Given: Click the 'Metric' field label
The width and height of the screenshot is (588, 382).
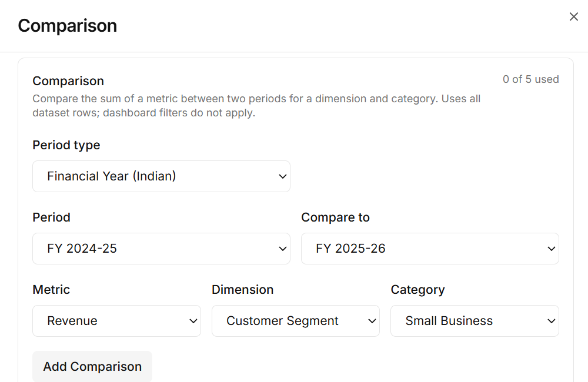Looking at the screenshot, I should coord(51,290).
